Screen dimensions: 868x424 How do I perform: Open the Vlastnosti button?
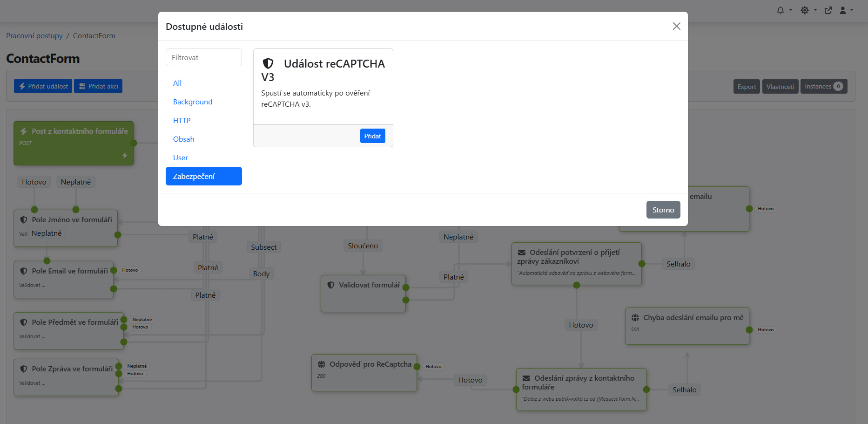point(781,87)
